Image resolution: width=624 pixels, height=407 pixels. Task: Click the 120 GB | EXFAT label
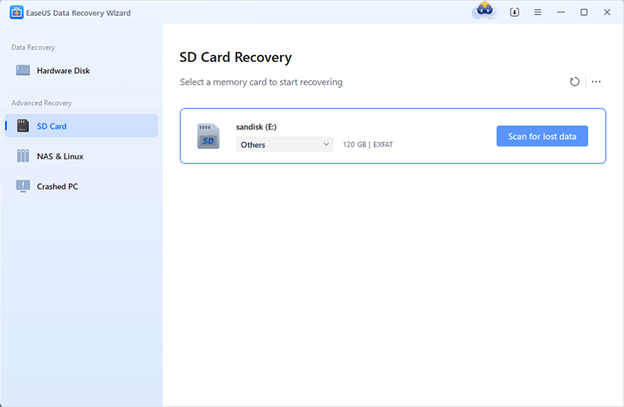tap(368, 144)
